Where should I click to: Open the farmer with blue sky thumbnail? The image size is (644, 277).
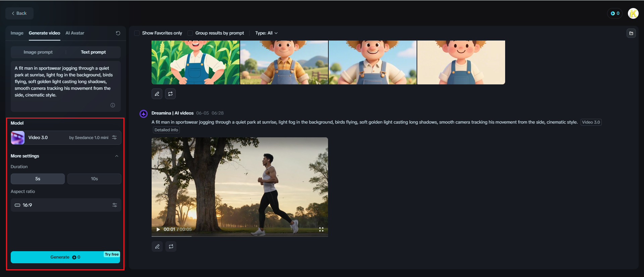373,62
